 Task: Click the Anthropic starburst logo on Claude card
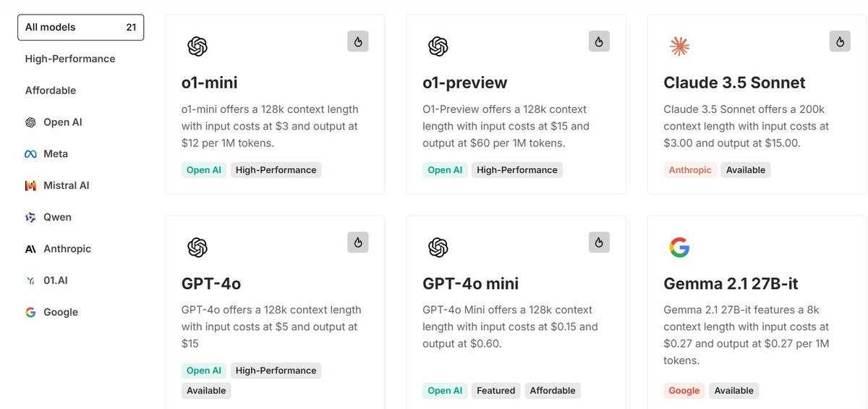pos(679,46)
